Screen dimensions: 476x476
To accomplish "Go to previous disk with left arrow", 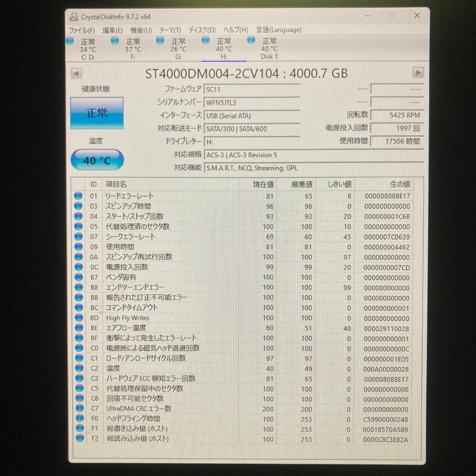I will point(76,74).
